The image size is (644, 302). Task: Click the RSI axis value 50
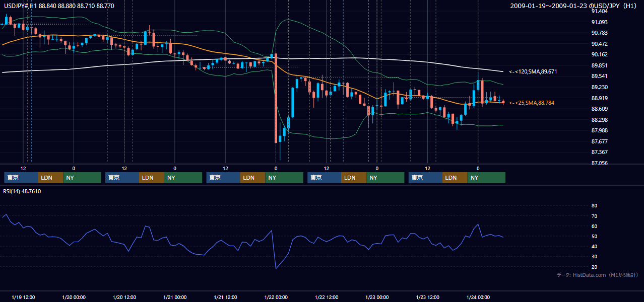click(594, 236)
